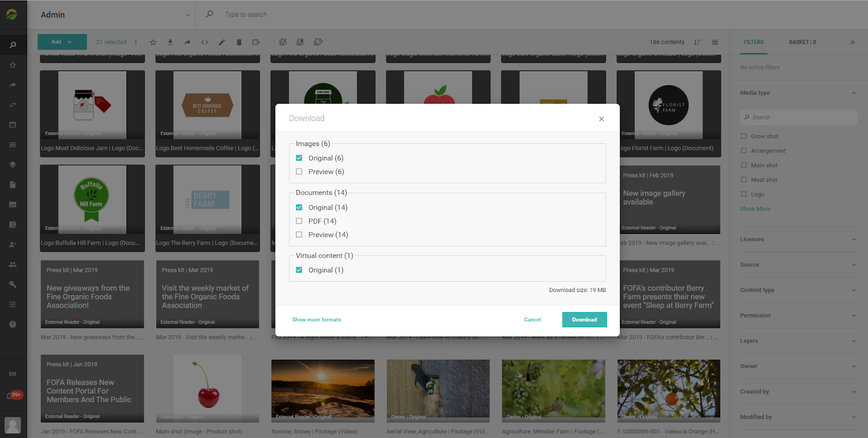The image size is (868, 438).
Task: Open the layers stack icon in sidebar
Action: coord(12,164)
